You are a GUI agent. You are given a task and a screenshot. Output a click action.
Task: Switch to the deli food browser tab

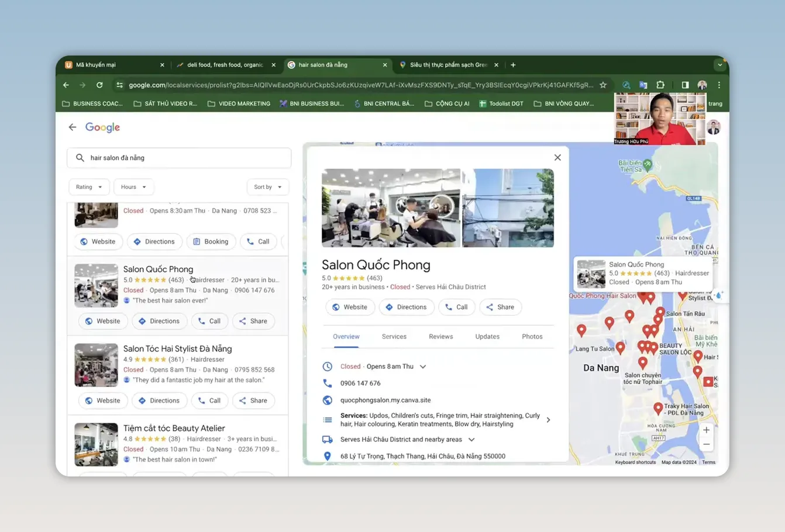point(225,65)
